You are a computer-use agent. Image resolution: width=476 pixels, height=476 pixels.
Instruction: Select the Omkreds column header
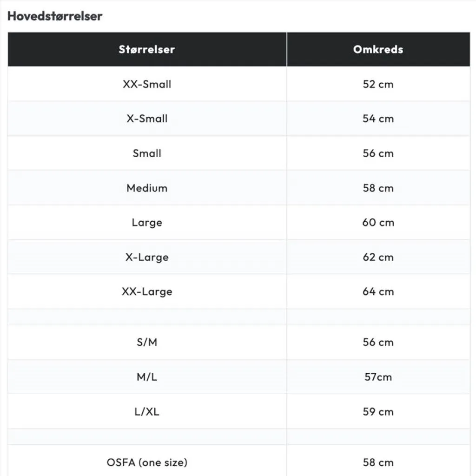378,49
